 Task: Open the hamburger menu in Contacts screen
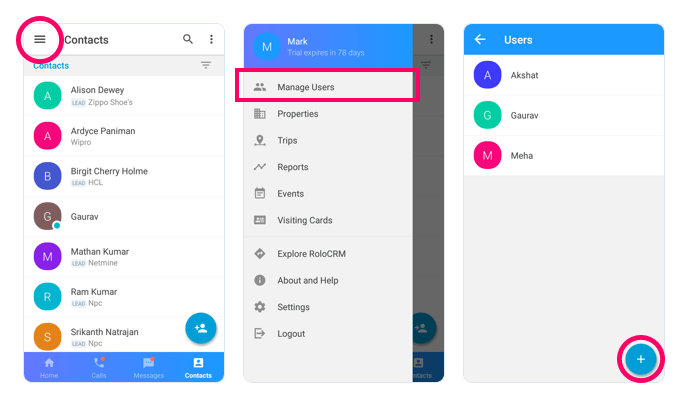[x=40, y=40]
